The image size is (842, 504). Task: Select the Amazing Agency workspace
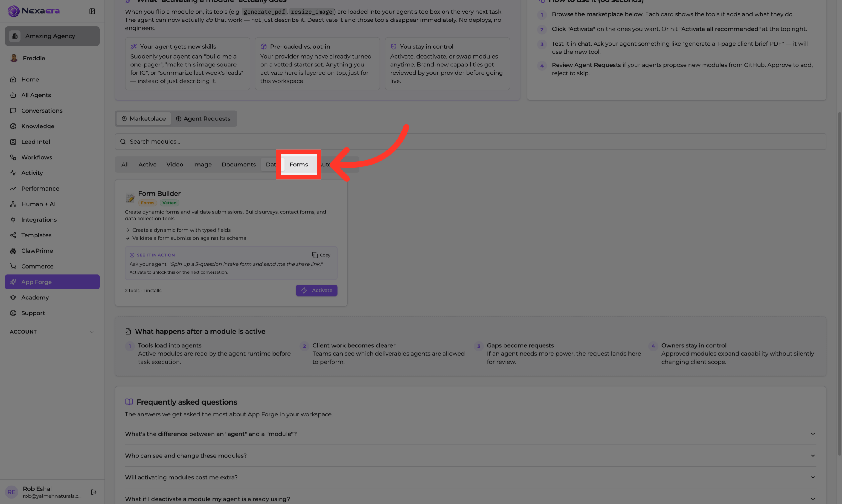point(52,36)
